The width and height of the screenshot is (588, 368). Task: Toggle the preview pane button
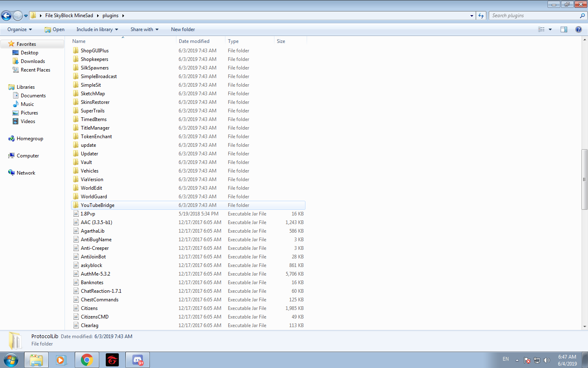pos(564,29)
